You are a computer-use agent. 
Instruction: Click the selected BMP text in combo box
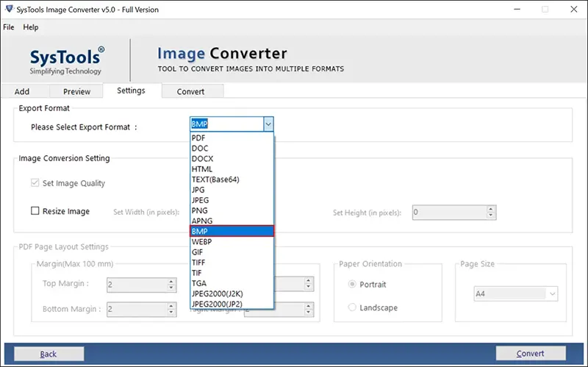199,124
